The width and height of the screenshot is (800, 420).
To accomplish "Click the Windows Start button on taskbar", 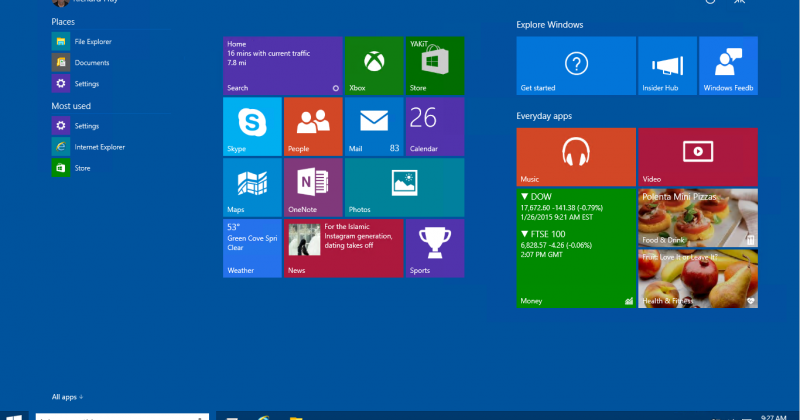I will click(x=14, y=416).
